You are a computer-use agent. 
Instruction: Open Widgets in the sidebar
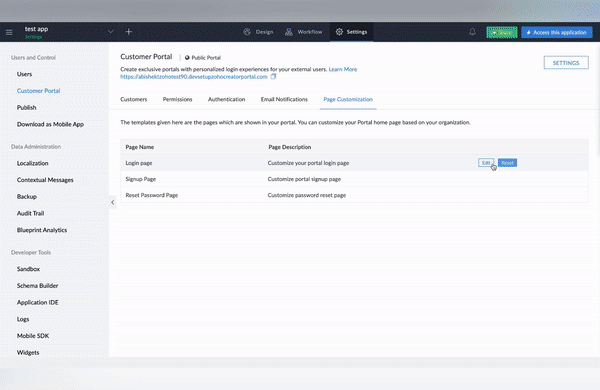pyautogui.click(x=28, y=352)
